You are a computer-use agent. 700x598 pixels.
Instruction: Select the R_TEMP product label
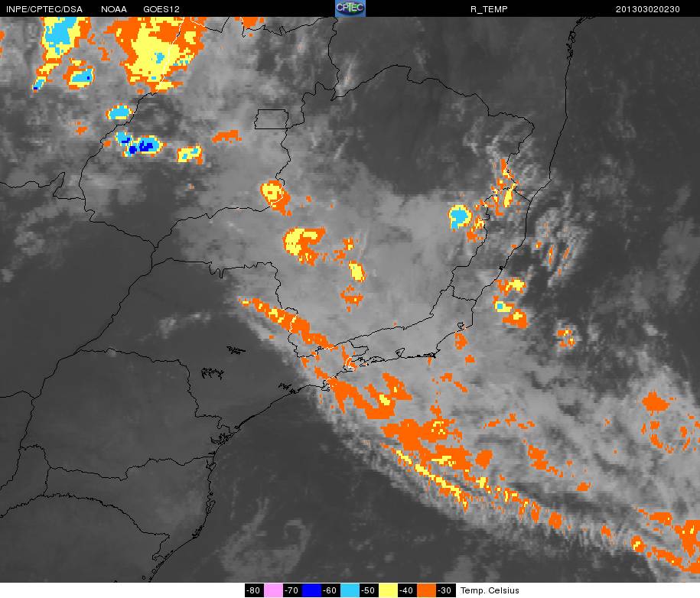click(489, 9)
